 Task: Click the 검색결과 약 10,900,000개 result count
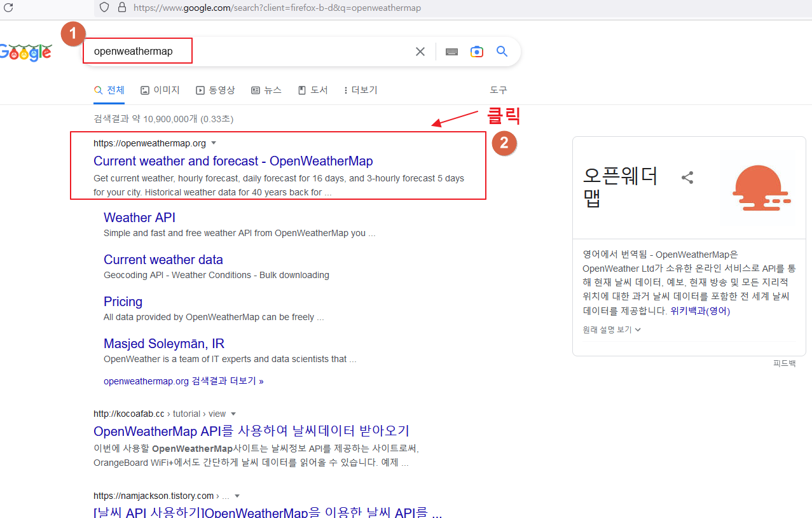coord(163,119)
